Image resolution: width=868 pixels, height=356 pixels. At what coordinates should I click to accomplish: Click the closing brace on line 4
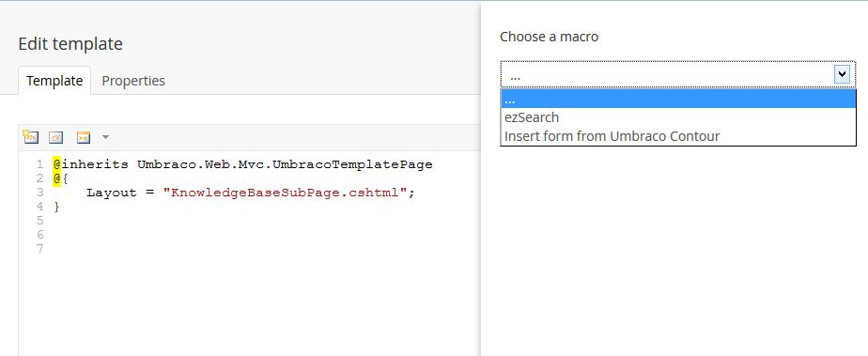coord(56,207)
